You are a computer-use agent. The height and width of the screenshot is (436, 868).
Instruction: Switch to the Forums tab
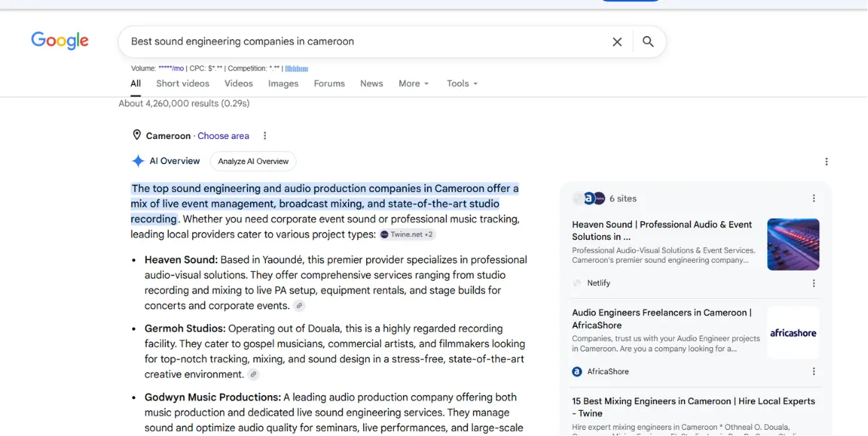(329, 83)
